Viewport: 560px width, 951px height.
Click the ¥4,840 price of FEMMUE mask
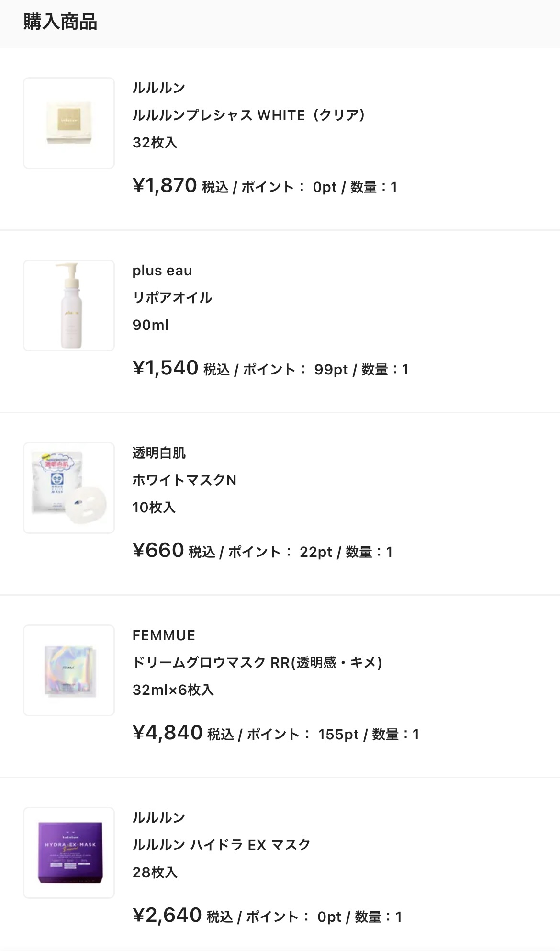(168, 733)
